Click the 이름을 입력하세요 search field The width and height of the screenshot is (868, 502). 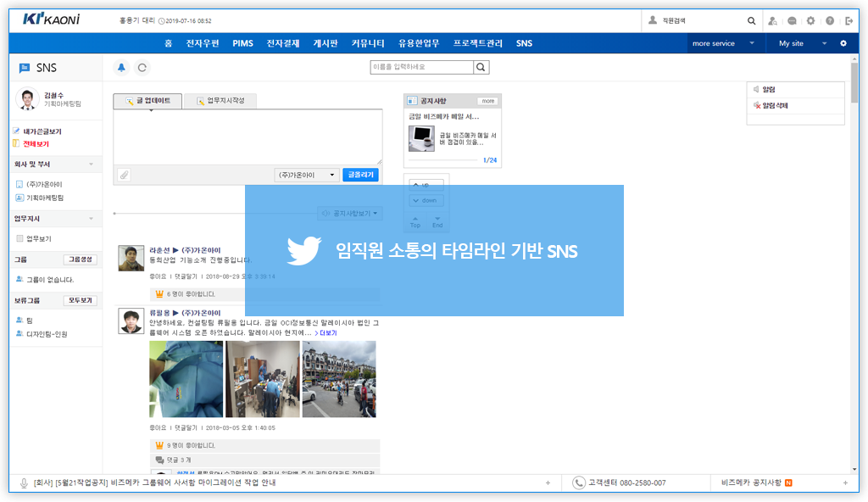pos(421,68)
